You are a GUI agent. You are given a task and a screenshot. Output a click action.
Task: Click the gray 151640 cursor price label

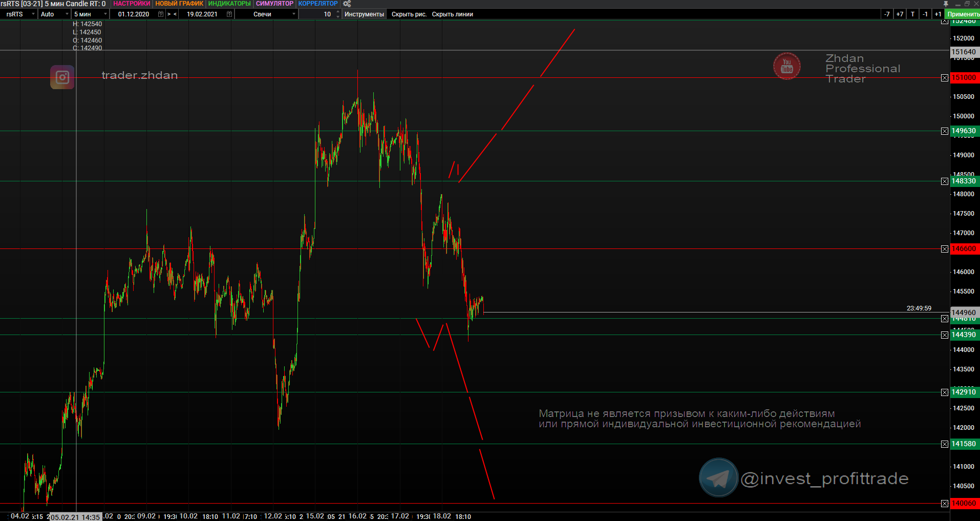coord(965,52)
